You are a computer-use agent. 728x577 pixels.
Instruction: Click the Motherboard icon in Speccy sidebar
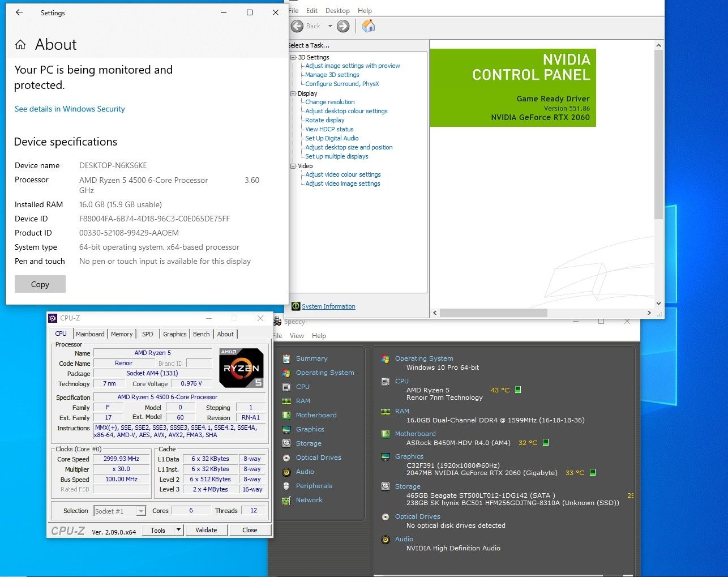(286, 415)
